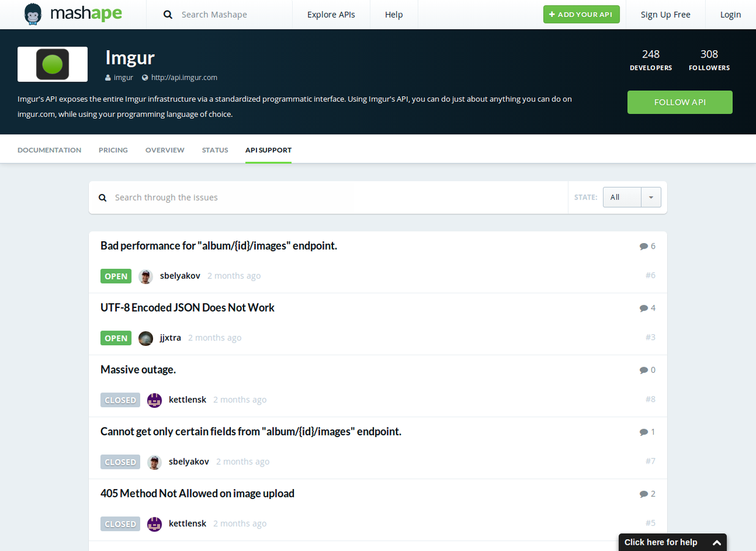This screenshot has height=551, width=756.
Task: Open the Documentation tab
Action: (x=49, y=150)
